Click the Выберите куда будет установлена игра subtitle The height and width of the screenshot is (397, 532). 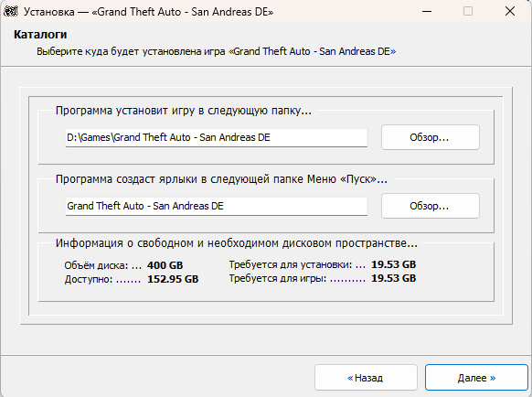click(217, 51)
